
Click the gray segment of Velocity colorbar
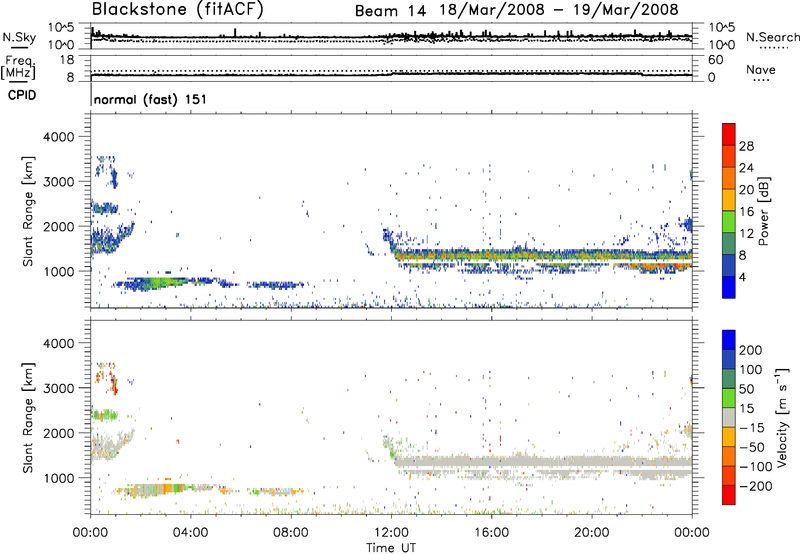click(x=729, y=418)
